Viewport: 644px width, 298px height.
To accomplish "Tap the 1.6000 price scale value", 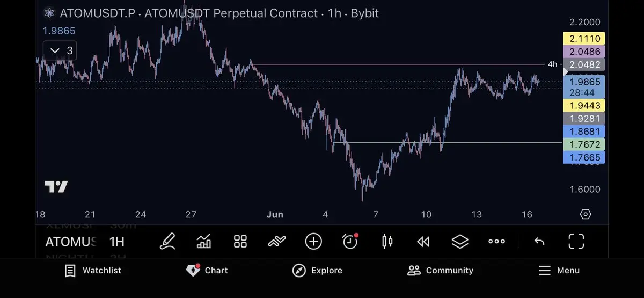I will [x=585, y=189].
